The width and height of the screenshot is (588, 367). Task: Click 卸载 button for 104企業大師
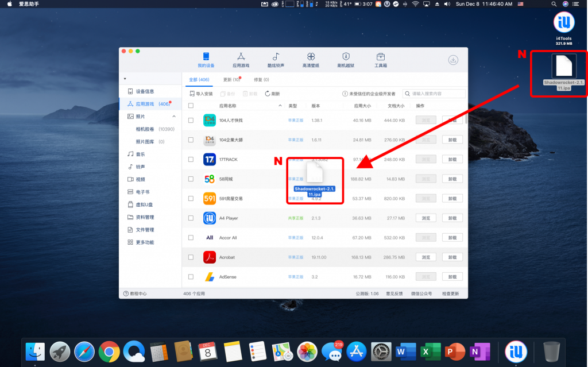click(452, 140)
